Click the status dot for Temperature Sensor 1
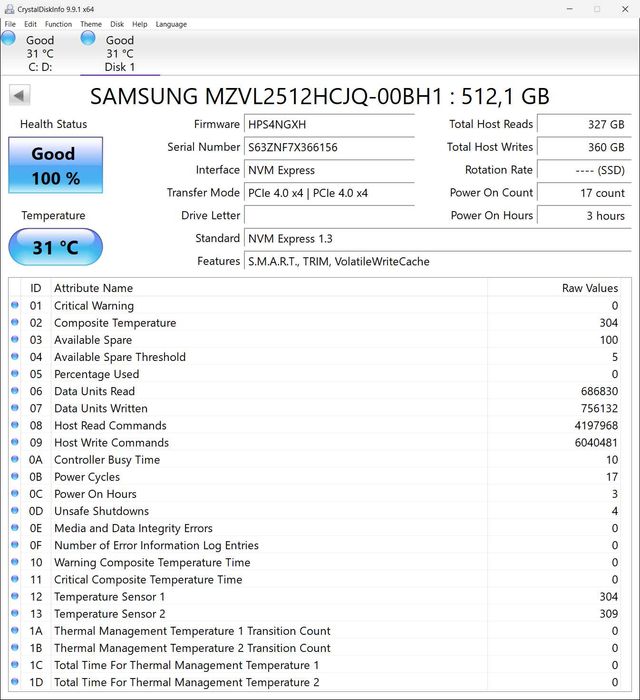The width and height of the screenshot is (640, 700). tap(15, 596)
